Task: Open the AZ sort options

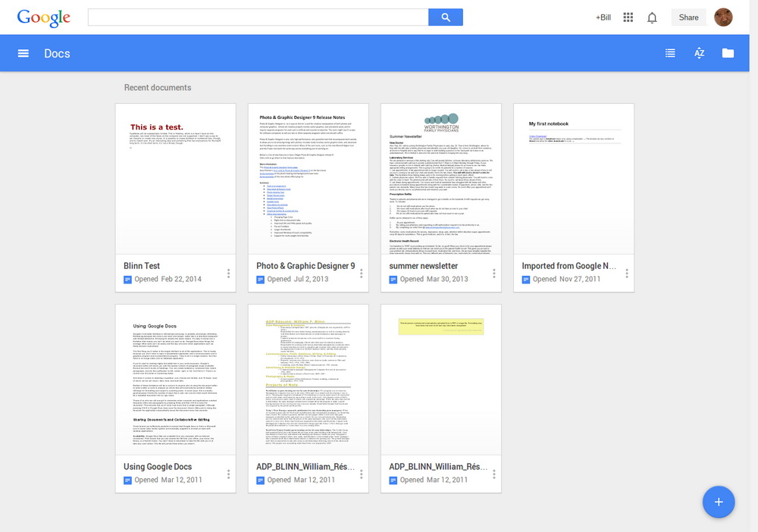Action: [x=699, y=54]
